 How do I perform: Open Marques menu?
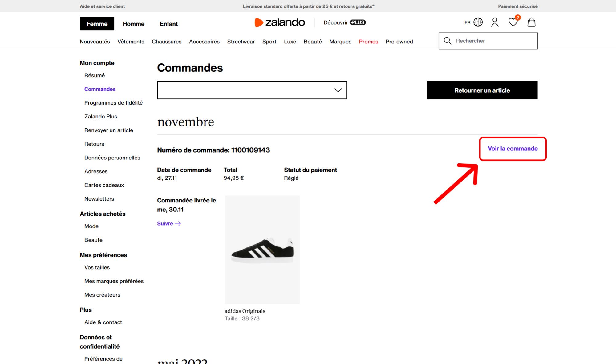pyautogui.click(x=340, y=42)
